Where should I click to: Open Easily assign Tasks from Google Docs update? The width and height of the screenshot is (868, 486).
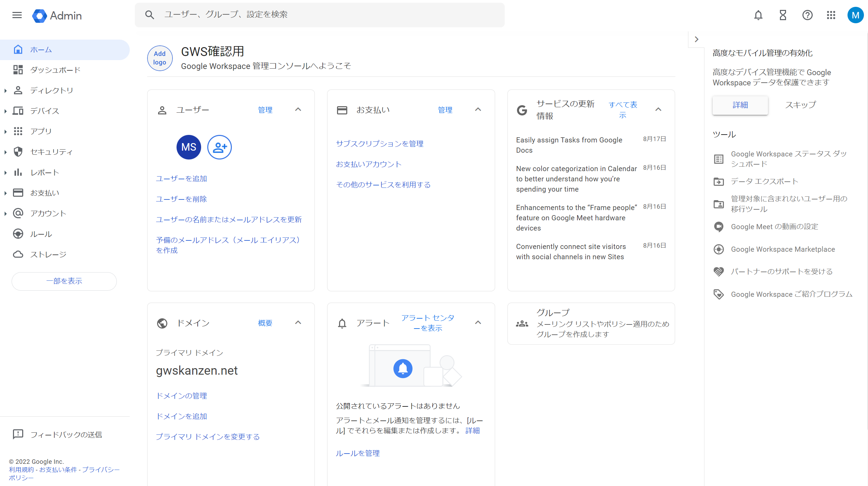click(569, 145)
